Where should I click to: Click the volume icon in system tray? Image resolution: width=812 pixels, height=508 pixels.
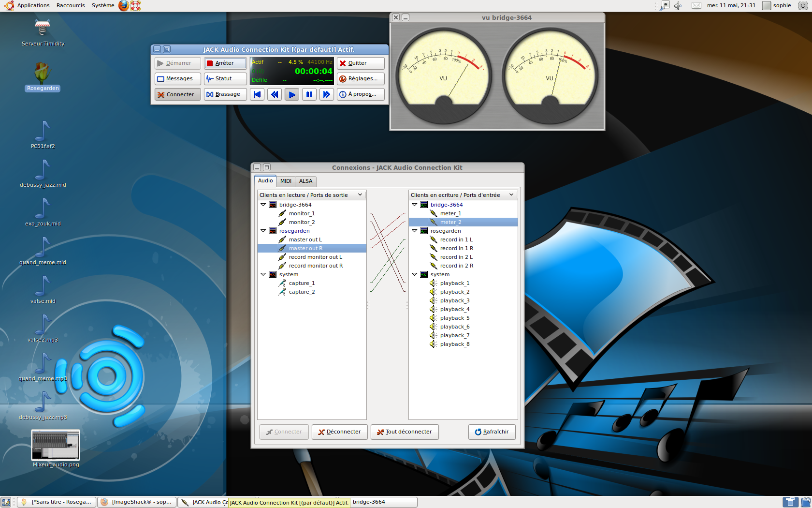coord(678,6)
